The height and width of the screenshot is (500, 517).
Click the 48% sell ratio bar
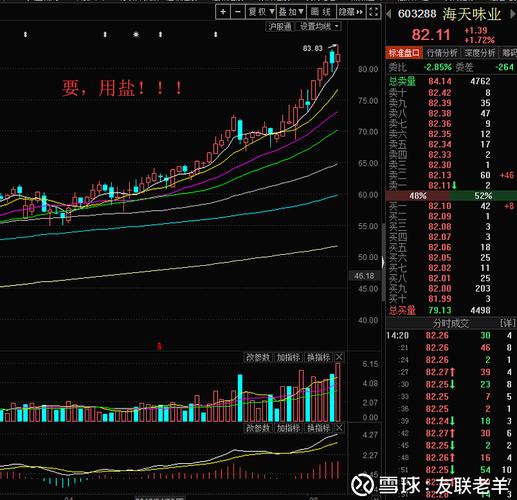click(418, 196)
